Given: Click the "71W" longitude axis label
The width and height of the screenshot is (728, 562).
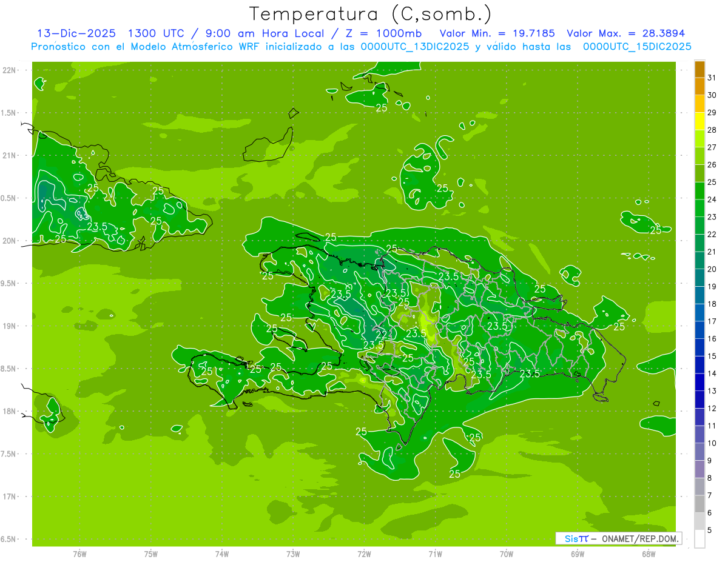Looking at the screenshot, I should [x=435, y=554].
